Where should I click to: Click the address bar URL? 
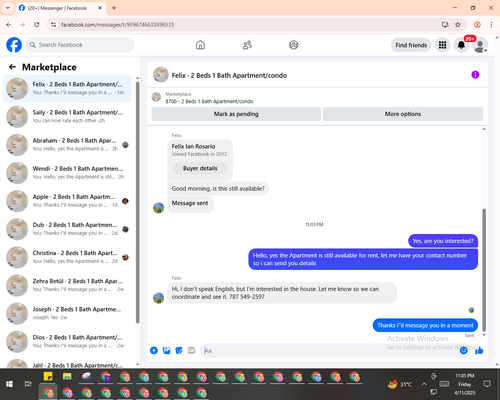117,25
